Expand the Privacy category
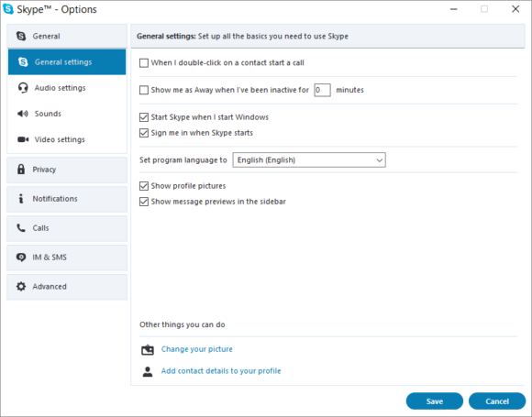 click(67, 170)
